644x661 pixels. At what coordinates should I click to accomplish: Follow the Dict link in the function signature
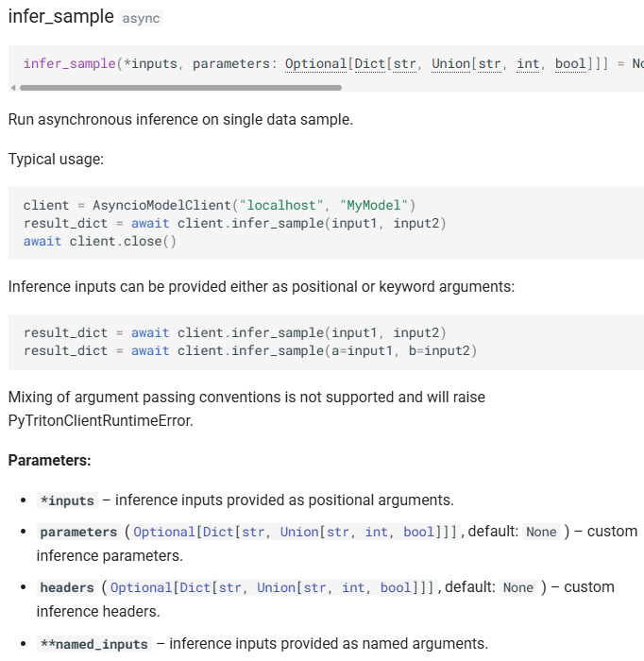(369, 63)
